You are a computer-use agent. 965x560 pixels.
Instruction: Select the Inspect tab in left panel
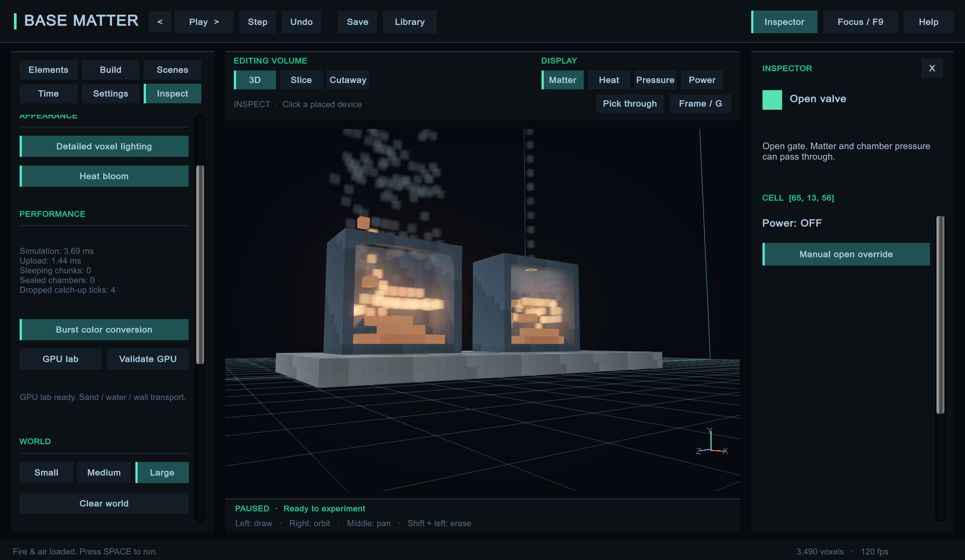click(172, 94)
